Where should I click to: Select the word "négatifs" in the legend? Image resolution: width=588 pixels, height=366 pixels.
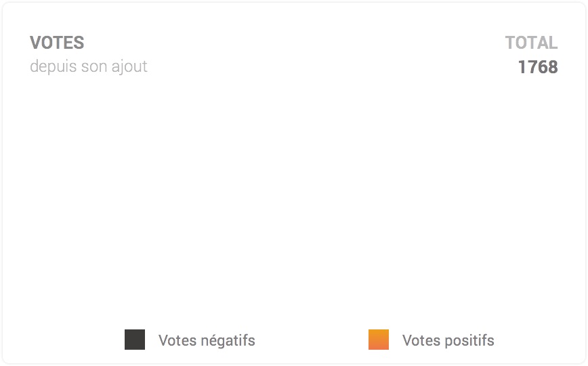point(228,340)
